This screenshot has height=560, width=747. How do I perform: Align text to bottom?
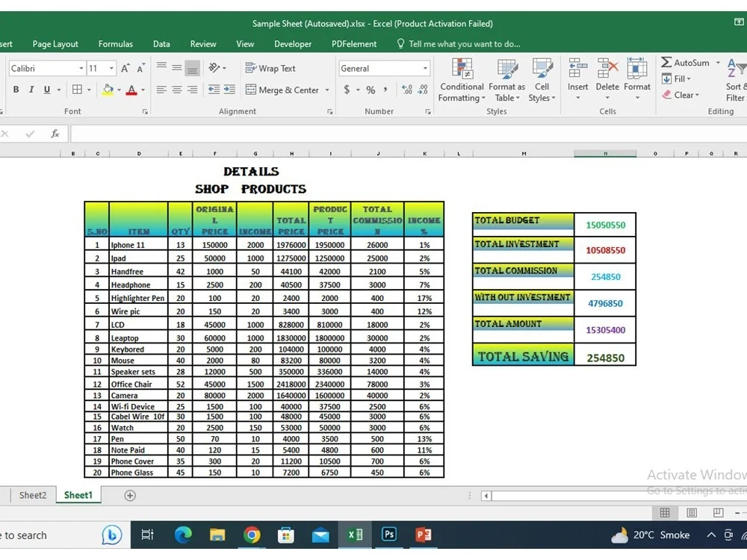193,68
